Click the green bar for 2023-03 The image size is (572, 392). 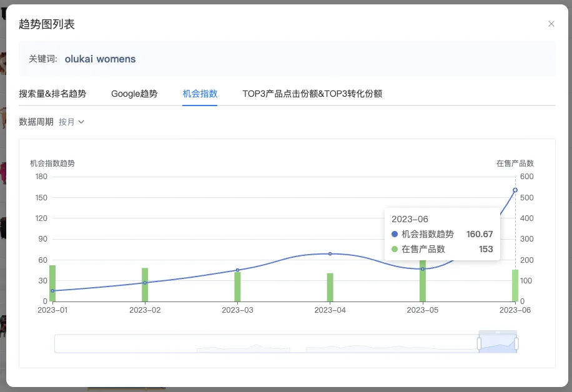click(x=237, y=287)
